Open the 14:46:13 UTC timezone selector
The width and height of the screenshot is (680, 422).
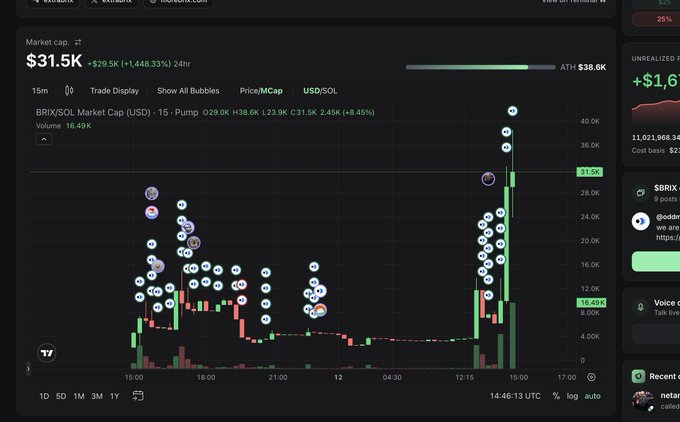515,396
